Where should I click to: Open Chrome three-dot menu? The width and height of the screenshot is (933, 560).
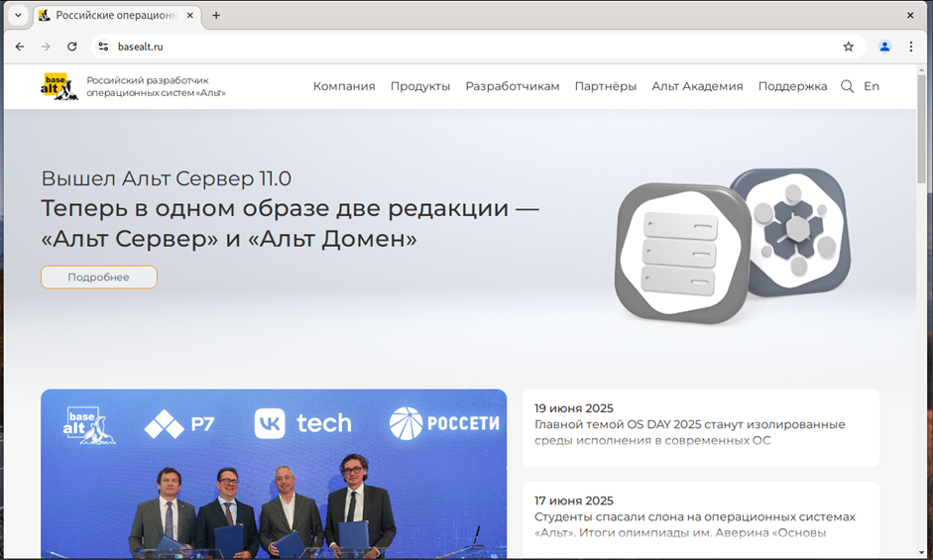(x=911, y=47)
